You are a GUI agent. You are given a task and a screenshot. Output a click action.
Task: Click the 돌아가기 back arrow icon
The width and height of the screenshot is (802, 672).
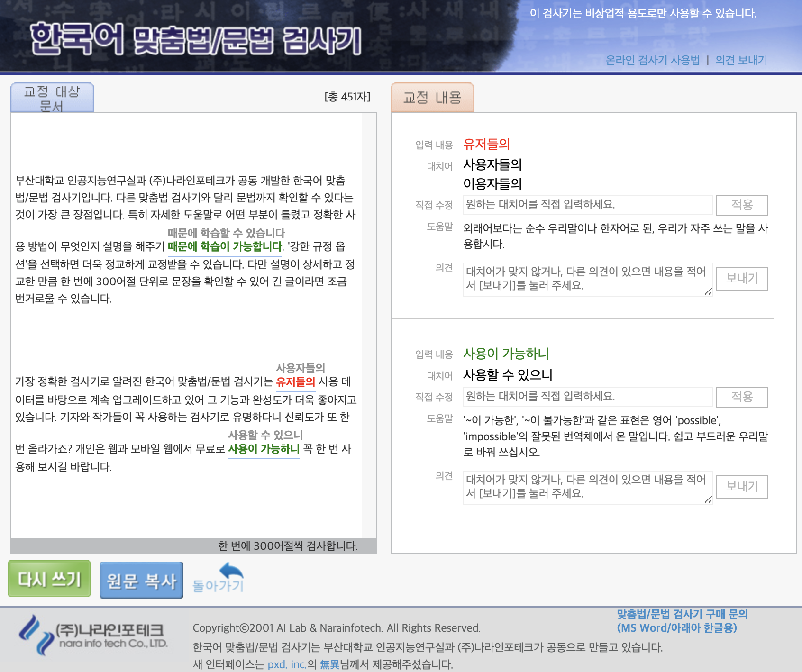pos(218,577)
